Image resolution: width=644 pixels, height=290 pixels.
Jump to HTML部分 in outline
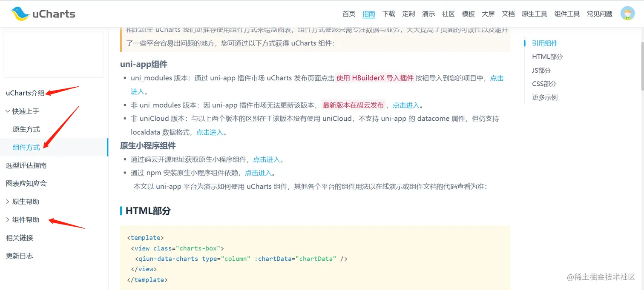547,57
